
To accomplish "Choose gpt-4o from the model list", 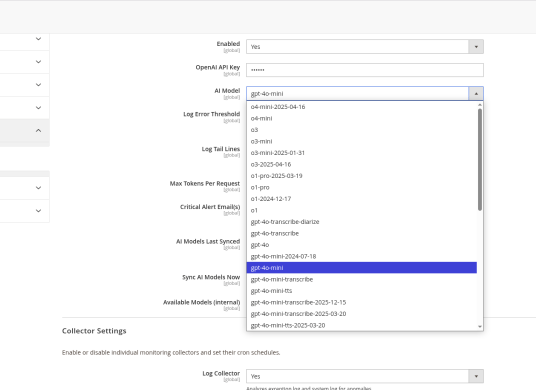I will coord(362,245).
